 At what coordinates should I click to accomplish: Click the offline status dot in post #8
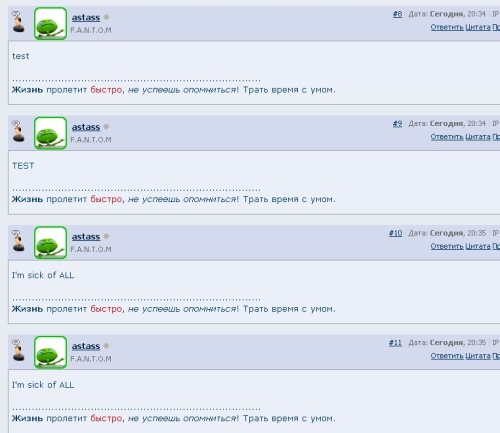(x=106, y=17)
